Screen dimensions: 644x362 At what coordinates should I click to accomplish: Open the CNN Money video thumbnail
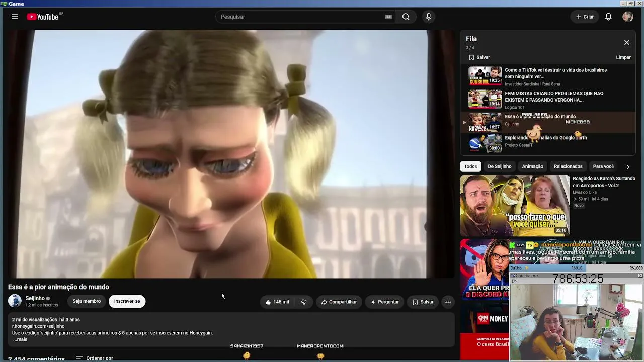484,331
